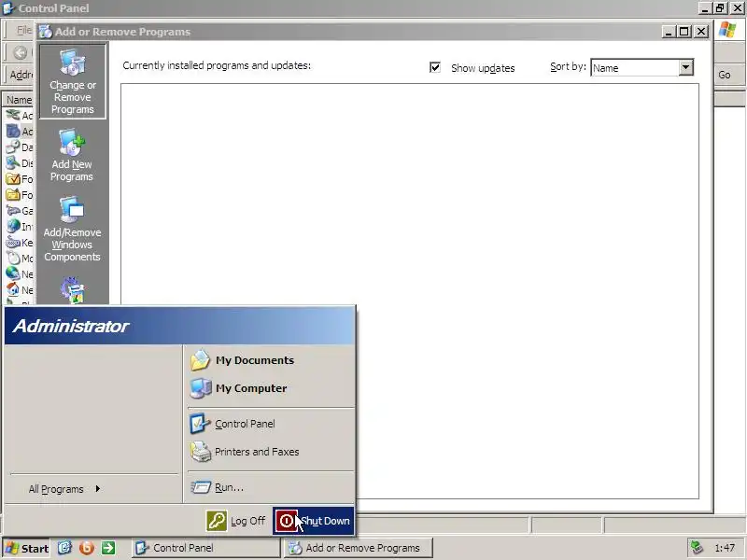Click the green arrow quick launch icon

point(108,548)
